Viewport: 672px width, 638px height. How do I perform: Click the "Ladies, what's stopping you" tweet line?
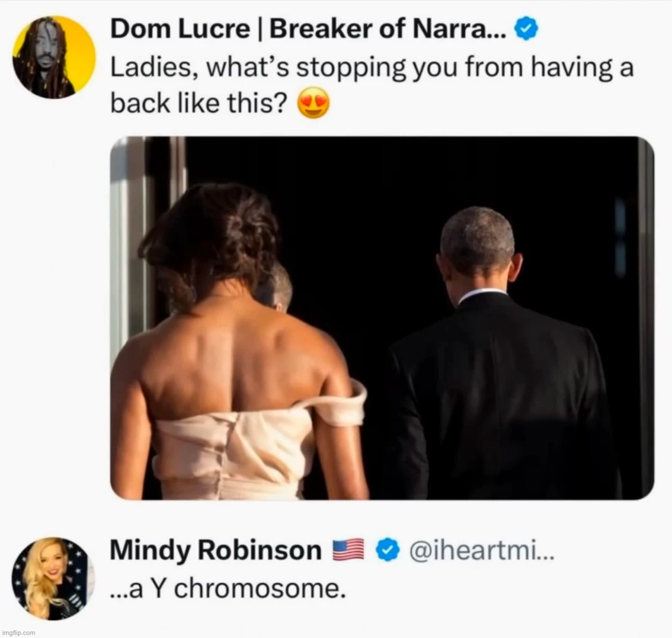coord(372,67)
